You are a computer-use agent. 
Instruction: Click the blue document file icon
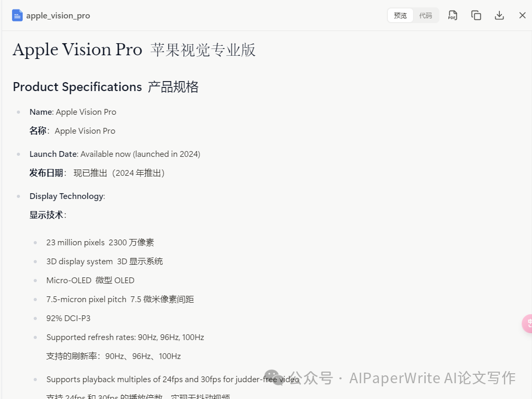(x=17, y=16)
